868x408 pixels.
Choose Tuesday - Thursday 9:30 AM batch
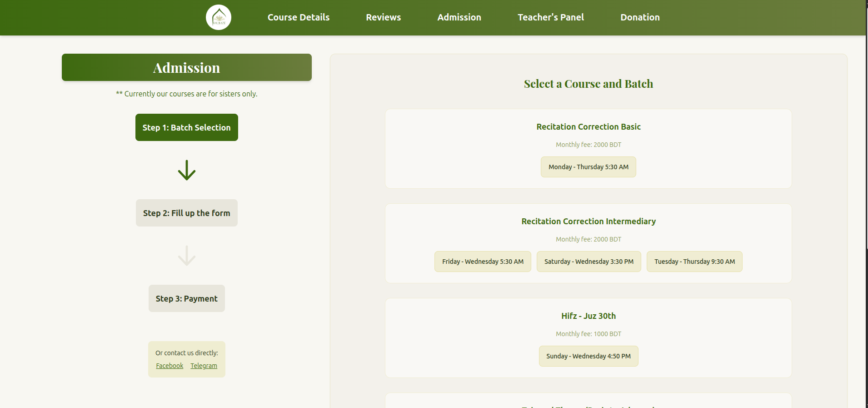pyautogui.click(x=694, y=262)
